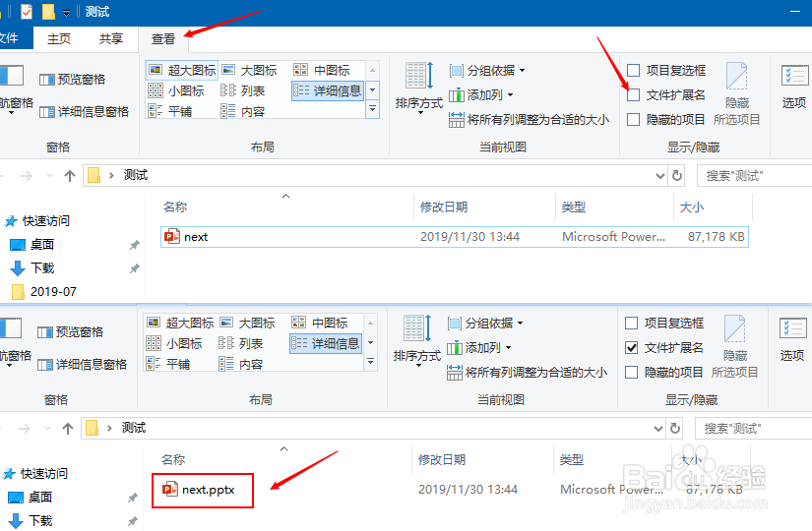Select 详细信息 layout in the lower ribbon
Screen dimensions: 812x531
(x=325, y=343)
